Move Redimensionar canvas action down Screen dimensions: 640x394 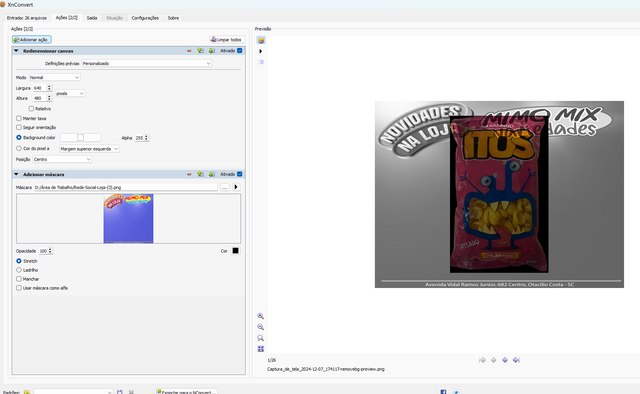211,51
